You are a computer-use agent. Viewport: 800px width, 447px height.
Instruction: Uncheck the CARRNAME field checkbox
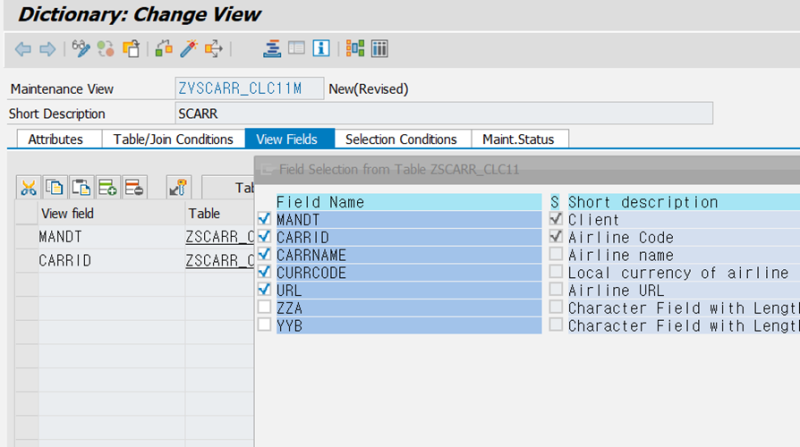[264, 254]
